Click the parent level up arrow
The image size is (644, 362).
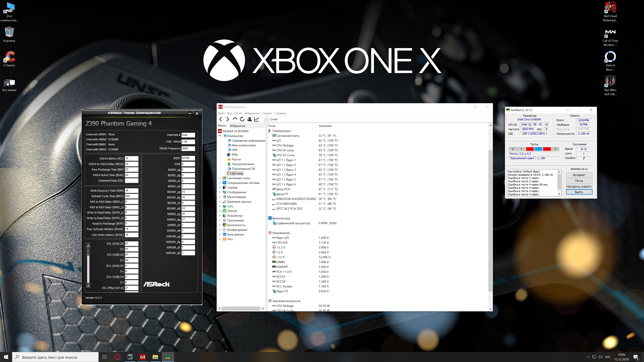click(235, 119)
